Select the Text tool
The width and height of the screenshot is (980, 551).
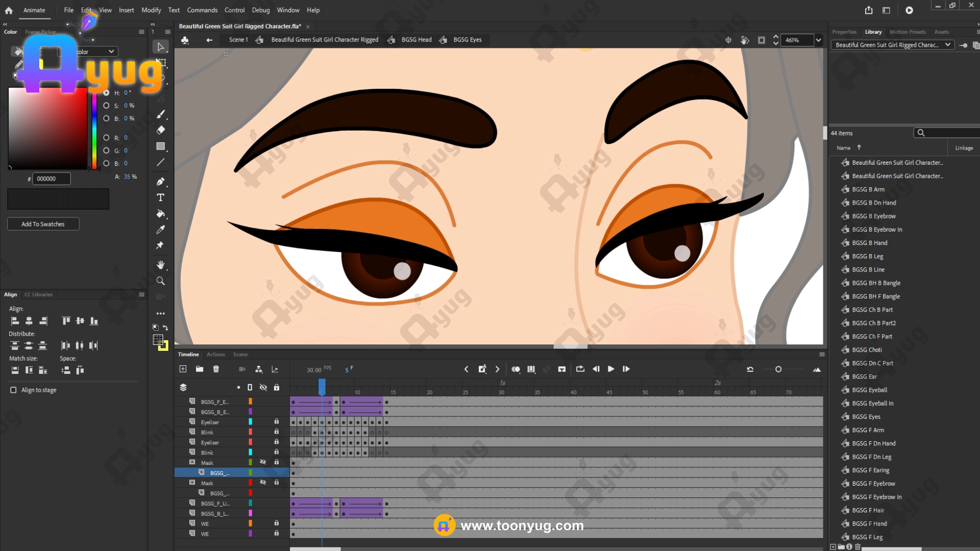pyautogui.click(x=160, y=197)
